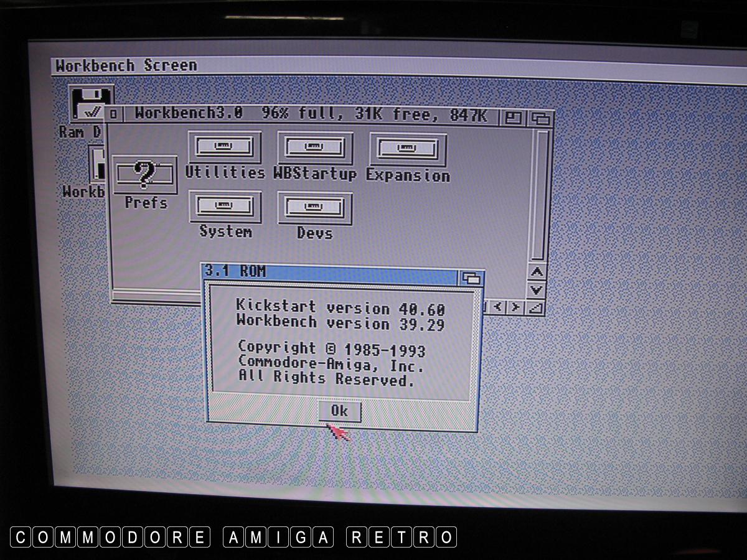Click the Workbench3.0 window's resize gadget
This screenshot has height=560, width=747.
(x=535, y=307)
